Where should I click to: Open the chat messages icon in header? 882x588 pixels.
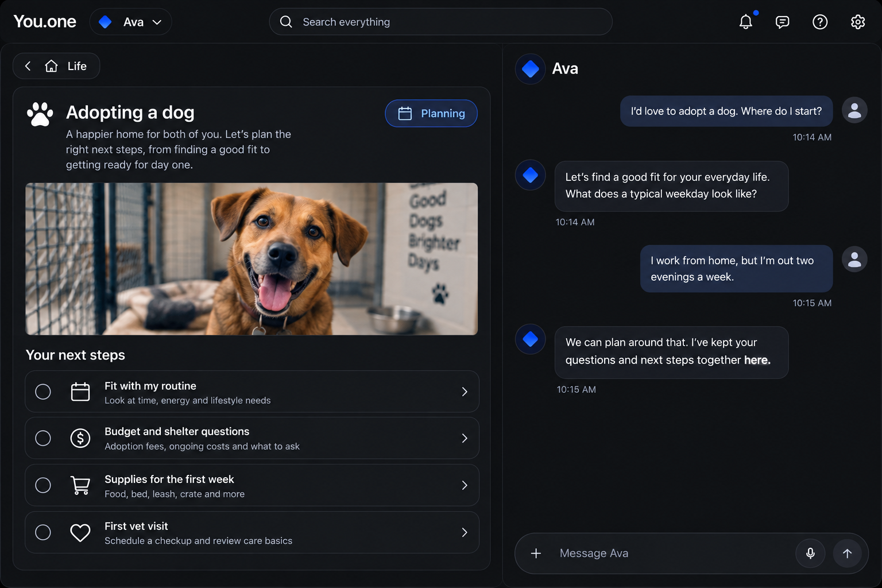(782, 22)
